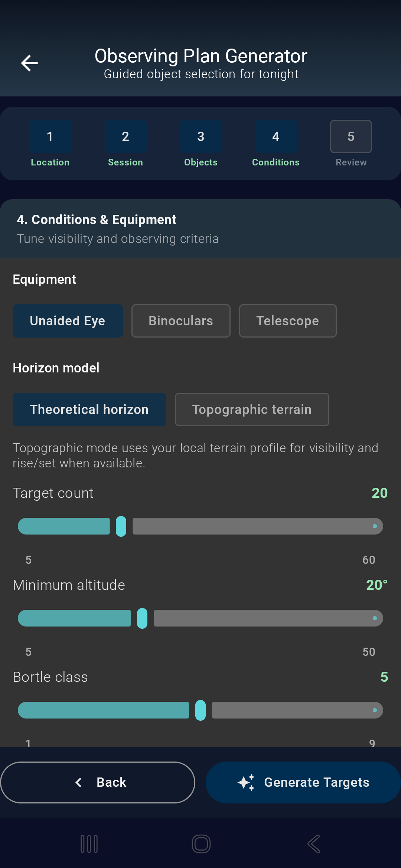The width and height of the screenshot is (401, 868).
Task: Tap the system back chevron icon
Action: click(x=314, y=844)
